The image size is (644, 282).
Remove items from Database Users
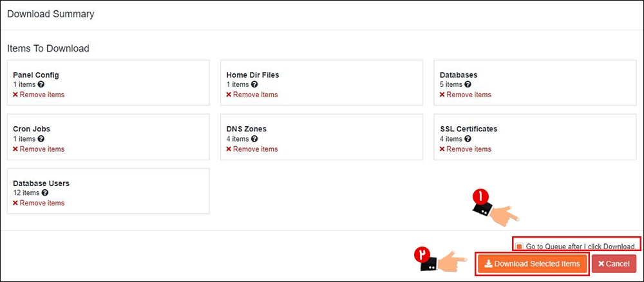tap(39, 203)
